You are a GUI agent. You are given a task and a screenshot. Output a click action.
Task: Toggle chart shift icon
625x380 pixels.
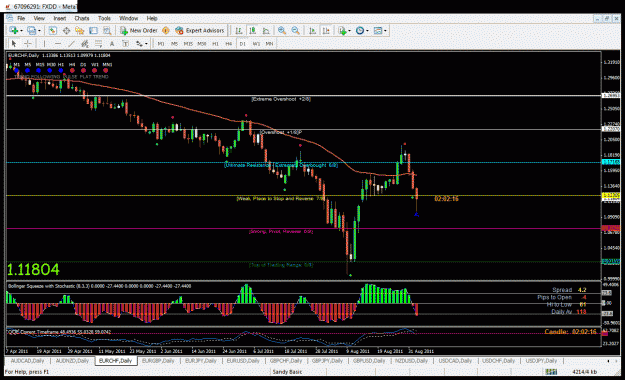click(x=326, y=30)
